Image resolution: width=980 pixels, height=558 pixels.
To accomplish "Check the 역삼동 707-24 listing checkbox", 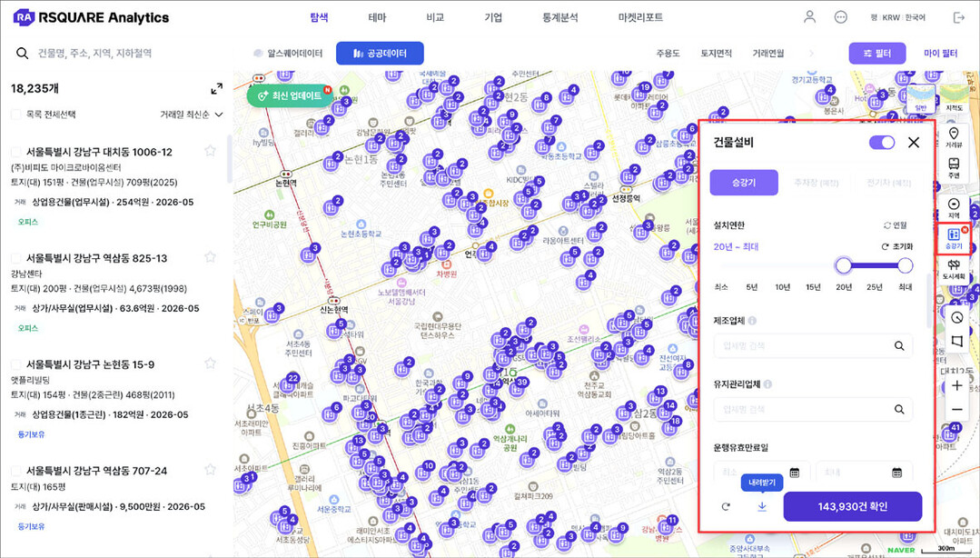I will coord(16,471).
